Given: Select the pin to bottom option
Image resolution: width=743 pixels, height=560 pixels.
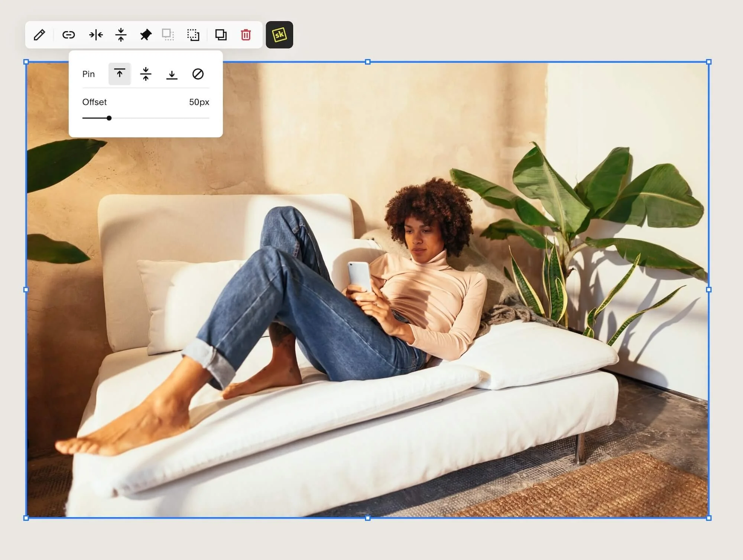Looking at the screenshot, I should click(172, 74).
